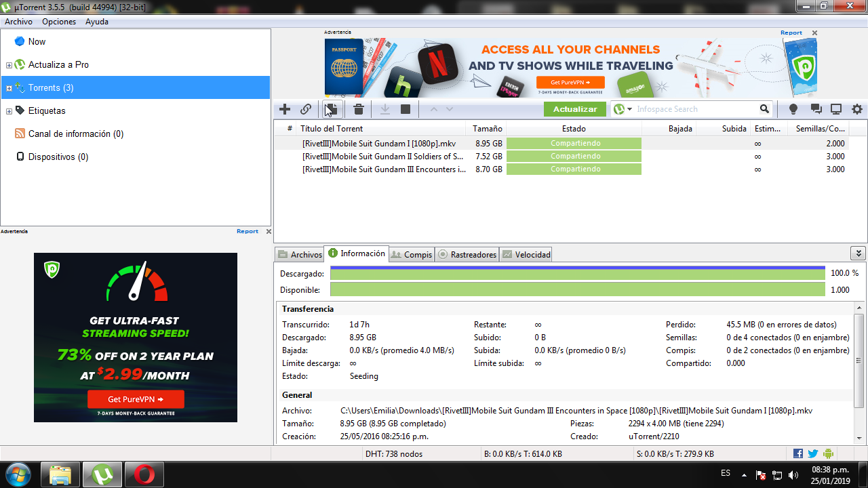The image size is (868, 488).
Task: Click the Create New Torrent icon
Action: pyautogui.click(x=332, y=109)
